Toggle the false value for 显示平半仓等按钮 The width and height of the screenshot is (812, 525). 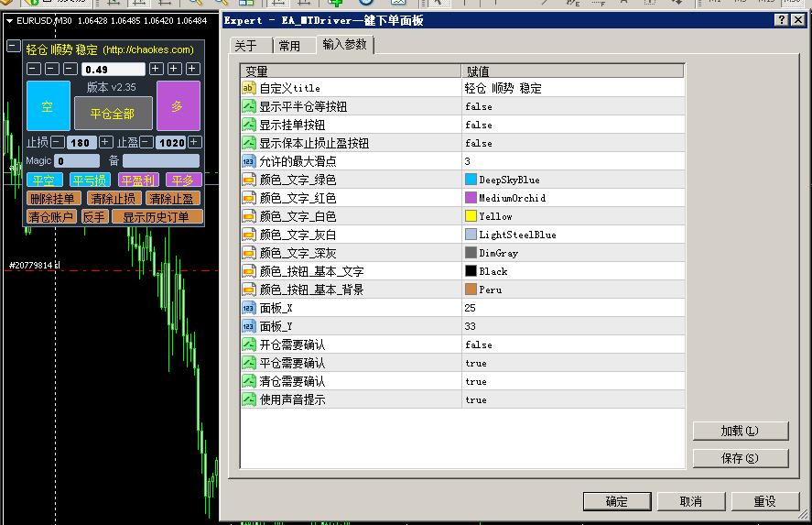[478, 106]
